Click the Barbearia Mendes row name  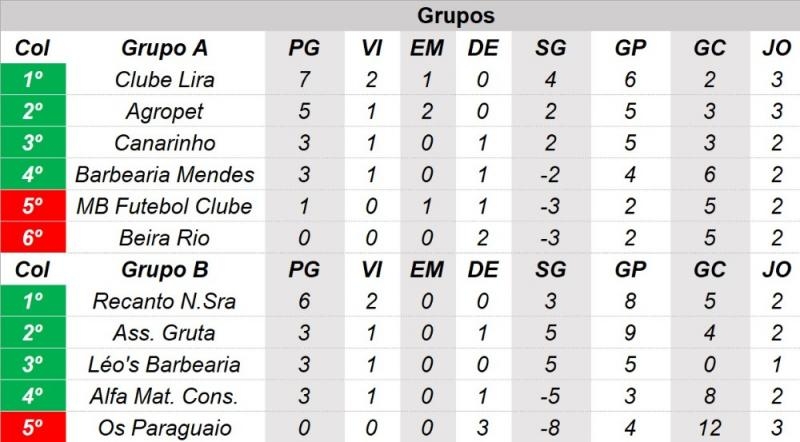tap(165, 175)
